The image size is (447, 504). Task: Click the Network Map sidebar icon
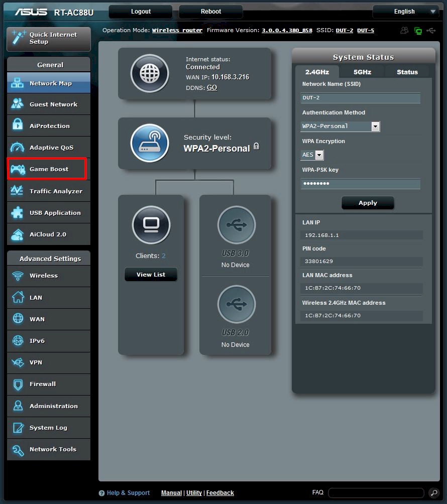tap(18, 83)
